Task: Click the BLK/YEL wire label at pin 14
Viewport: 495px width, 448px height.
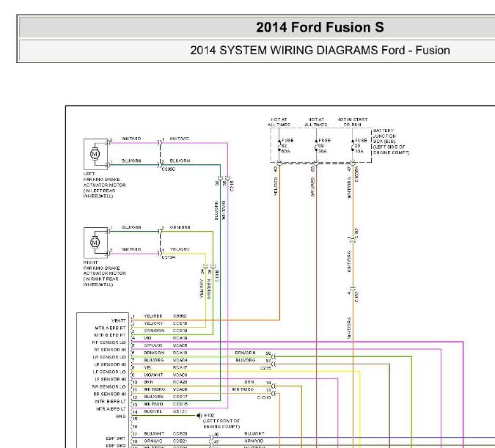Action: tap(153, 411)
